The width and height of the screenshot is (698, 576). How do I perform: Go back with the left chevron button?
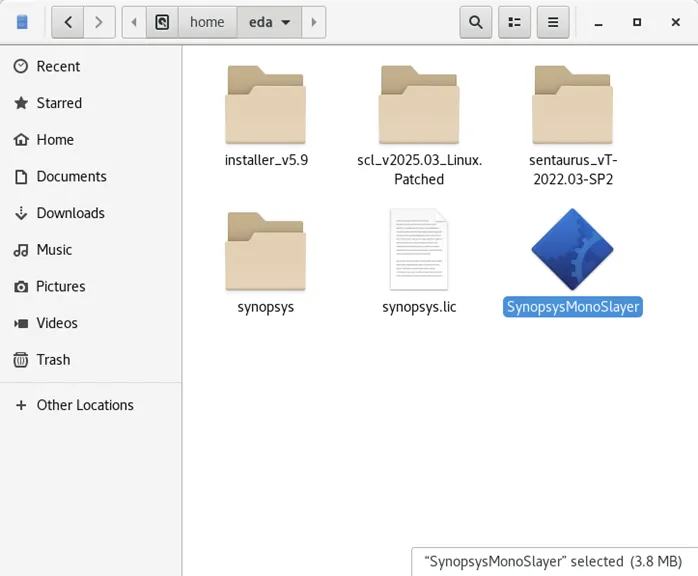[68, 22]
